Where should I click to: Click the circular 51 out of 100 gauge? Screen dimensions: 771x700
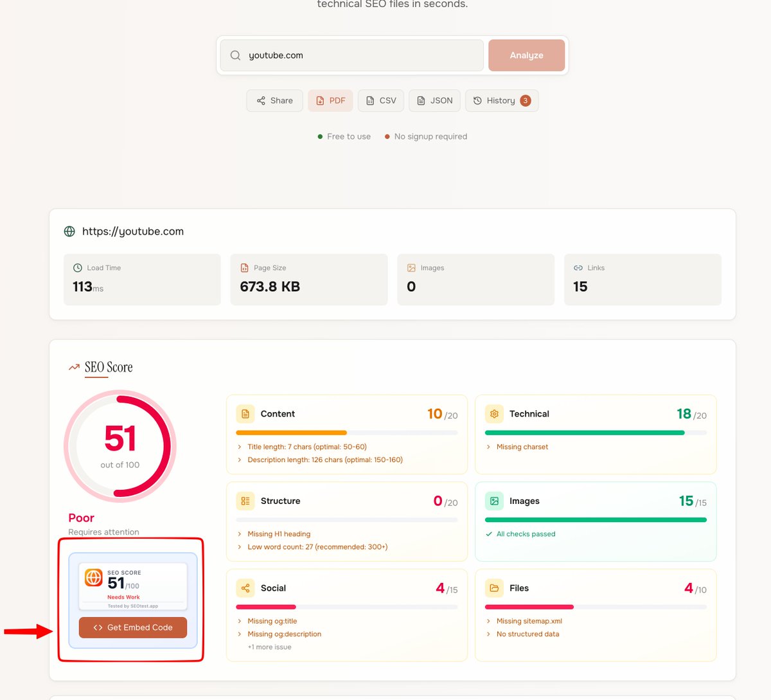(120, 446)
